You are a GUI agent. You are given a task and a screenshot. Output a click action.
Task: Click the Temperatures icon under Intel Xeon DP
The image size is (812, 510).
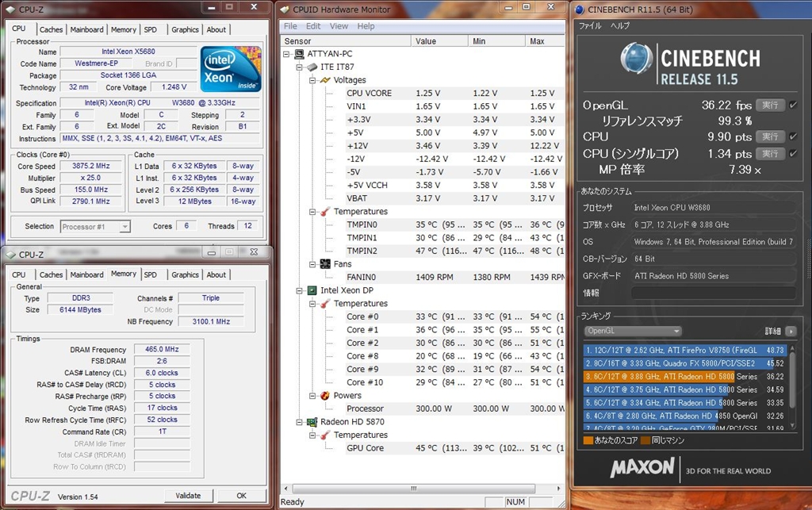(325, 304)
